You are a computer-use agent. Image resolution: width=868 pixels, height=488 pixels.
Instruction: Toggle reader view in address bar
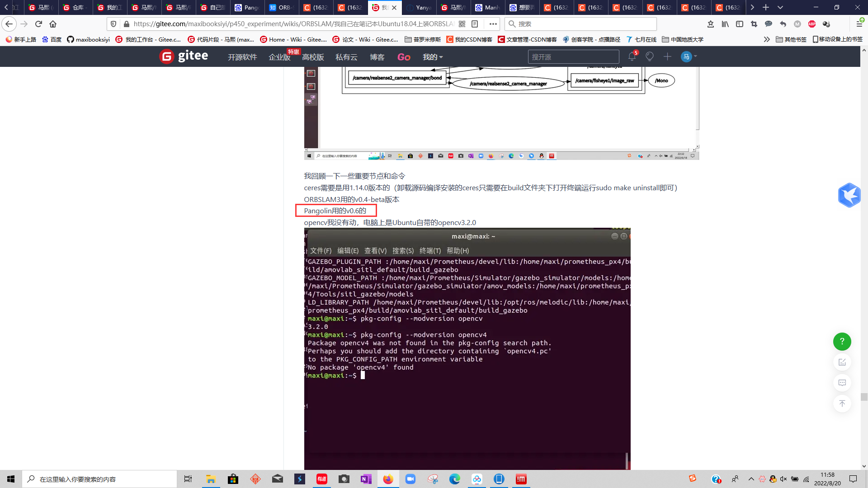[475, 24]
